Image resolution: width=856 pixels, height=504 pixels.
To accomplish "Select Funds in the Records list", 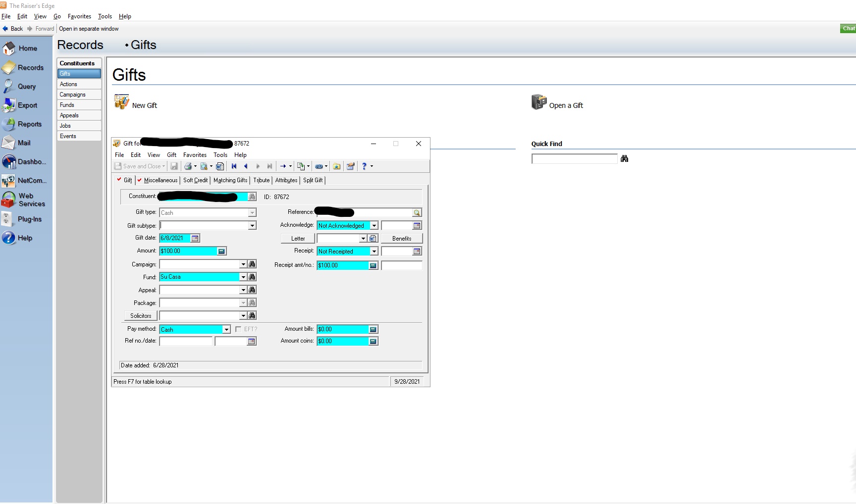I will [x=79, y=105].
